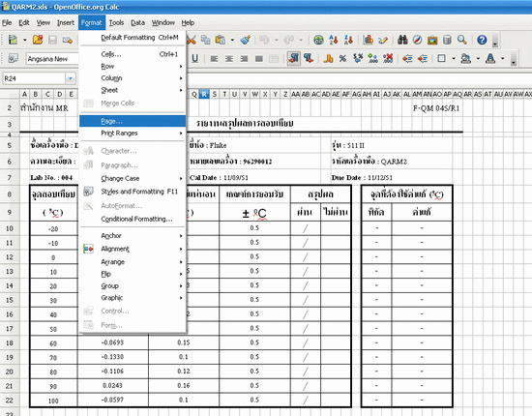Click the R24 Name Box field
The height and width of the screenshot is (416, 532).
click(x=34, y=78)
